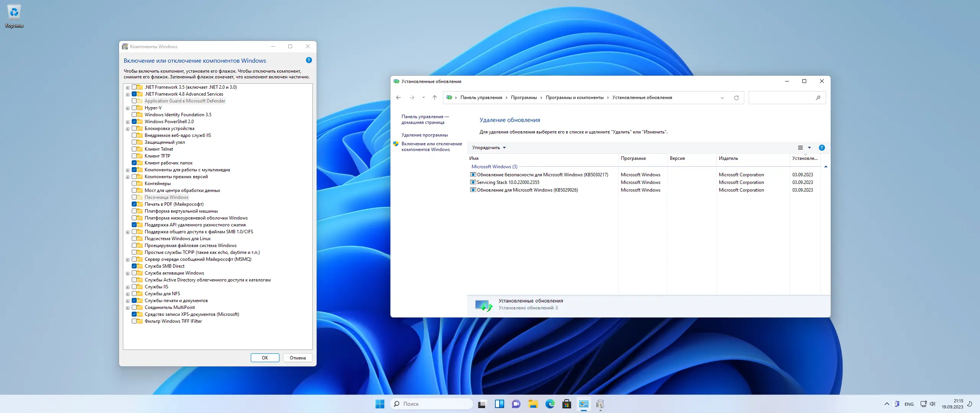Open help icon in Windows Components dialog

(309, 60)
